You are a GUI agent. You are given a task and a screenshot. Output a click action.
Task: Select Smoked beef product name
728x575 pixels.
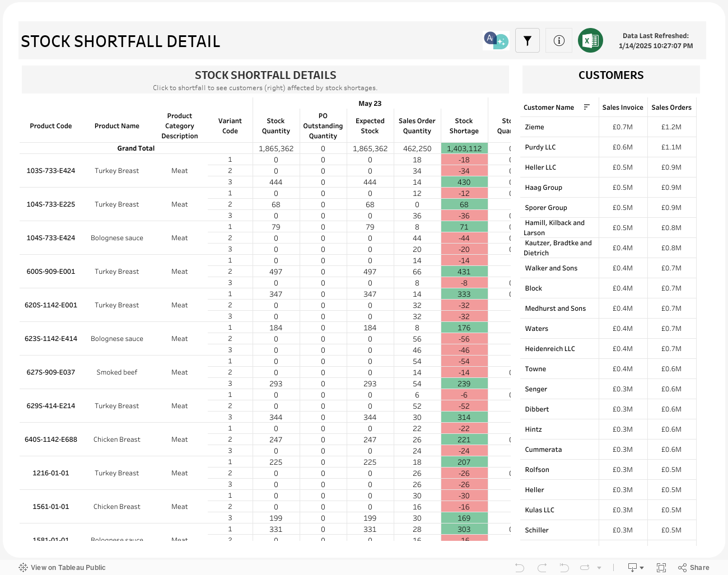[117, 372]
